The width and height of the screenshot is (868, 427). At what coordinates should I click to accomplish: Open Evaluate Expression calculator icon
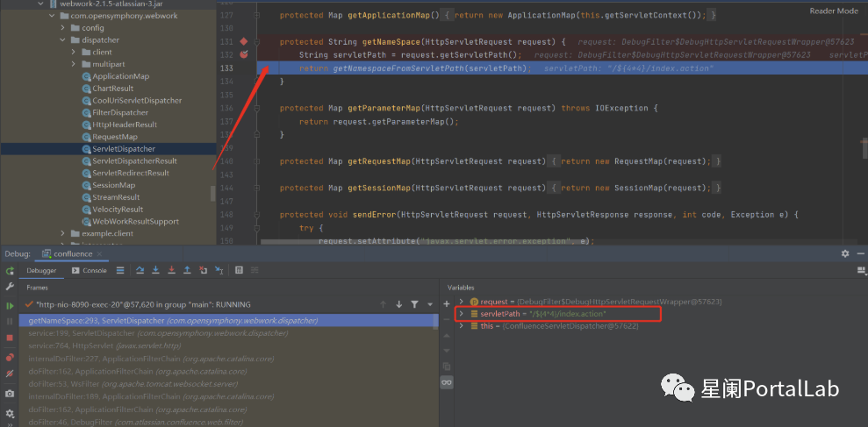pyautogui.click(x=239, y=270)
